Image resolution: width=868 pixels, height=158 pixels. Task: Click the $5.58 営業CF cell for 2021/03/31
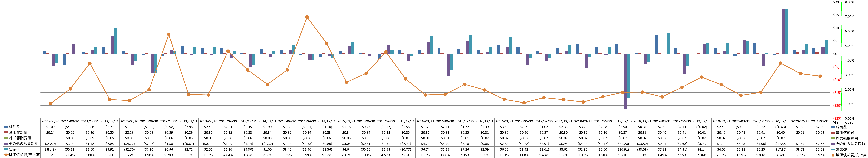click(x=820, y=149)
